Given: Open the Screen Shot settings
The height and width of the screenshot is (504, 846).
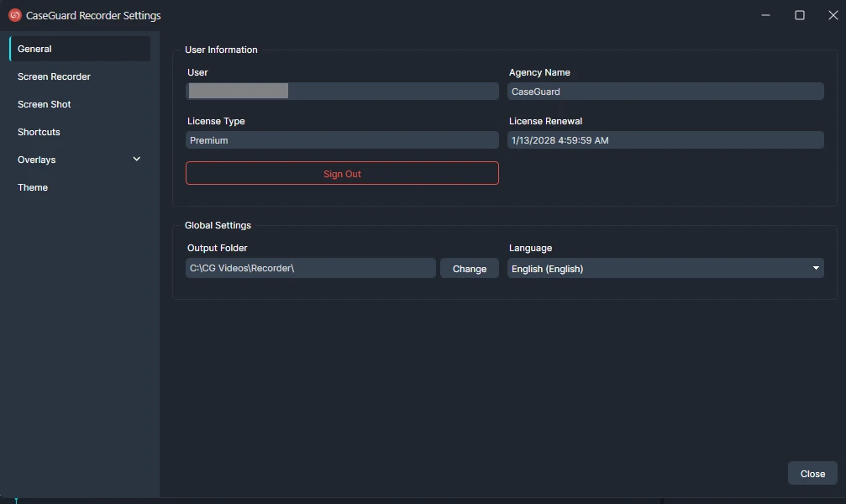Looking at the screenshot, I should pyautogui.click(x=80, y=104).
